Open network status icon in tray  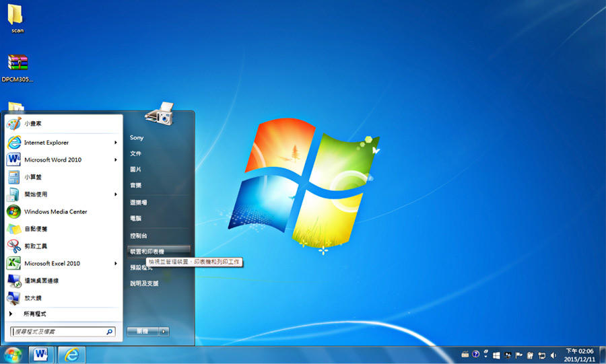tap(542, 355)
